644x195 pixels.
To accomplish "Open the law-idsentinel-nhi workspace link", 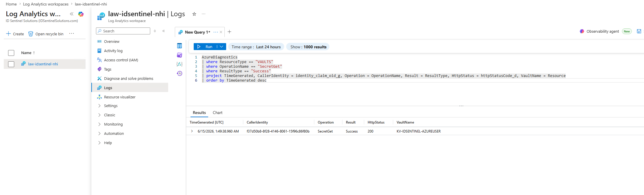I will coord(43,64).
